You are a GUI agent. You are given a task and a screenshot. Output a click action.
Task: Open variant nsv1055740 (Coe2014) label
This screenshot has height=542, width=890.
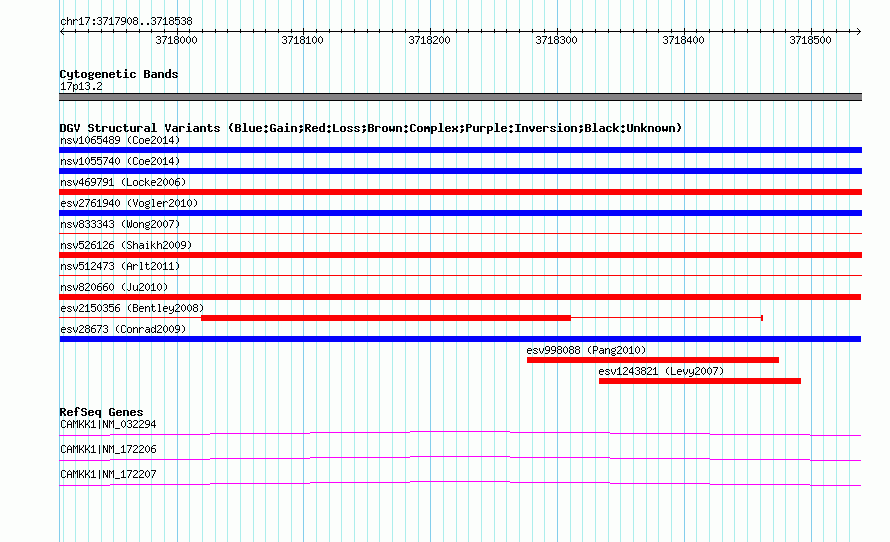point(120,161)
